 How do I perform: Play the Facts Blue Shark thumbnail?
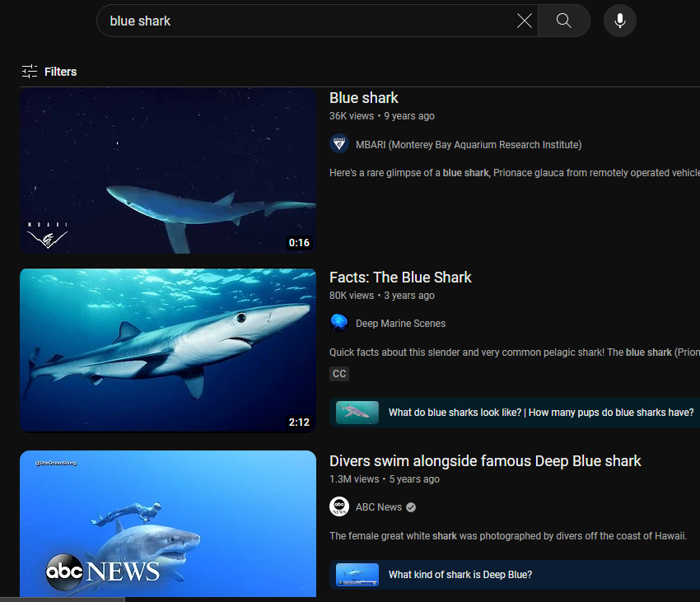tap(168, 350)
